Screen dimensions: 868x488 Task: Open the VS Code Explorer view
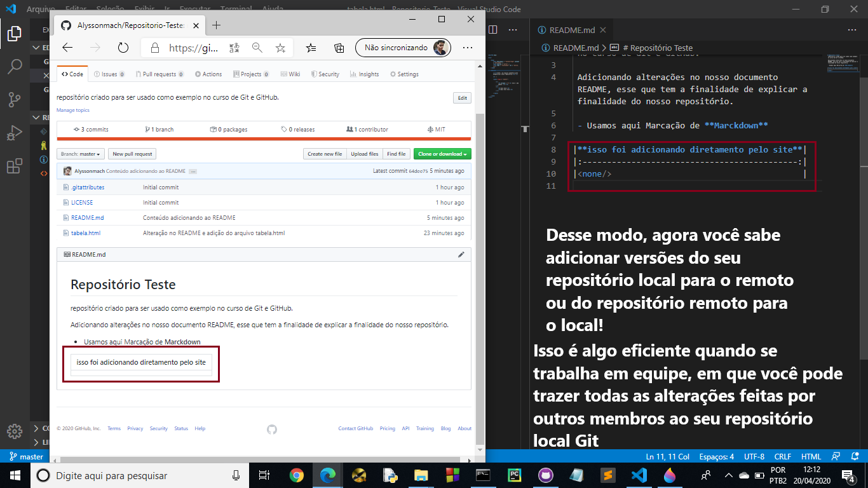(14, 33)
